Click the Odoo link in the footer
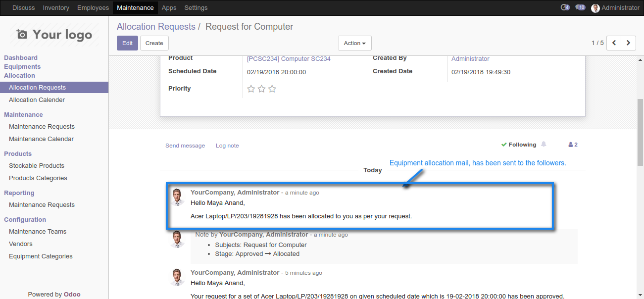Image resolution: width=644 pixels, height=299 pixels. tap(72, 294)
